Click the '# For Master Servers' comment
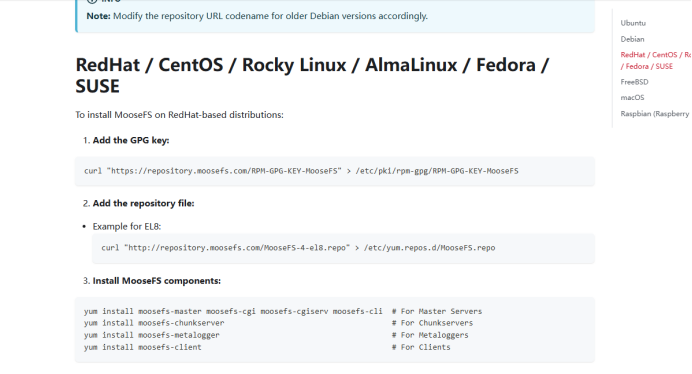Screen dimensions: 692x374 436,311
